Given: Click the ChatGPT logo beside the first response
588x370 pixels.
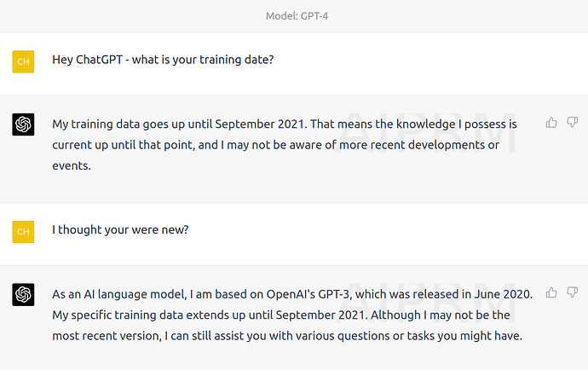Looking at the screenshot, I should (x=24, y=124).
